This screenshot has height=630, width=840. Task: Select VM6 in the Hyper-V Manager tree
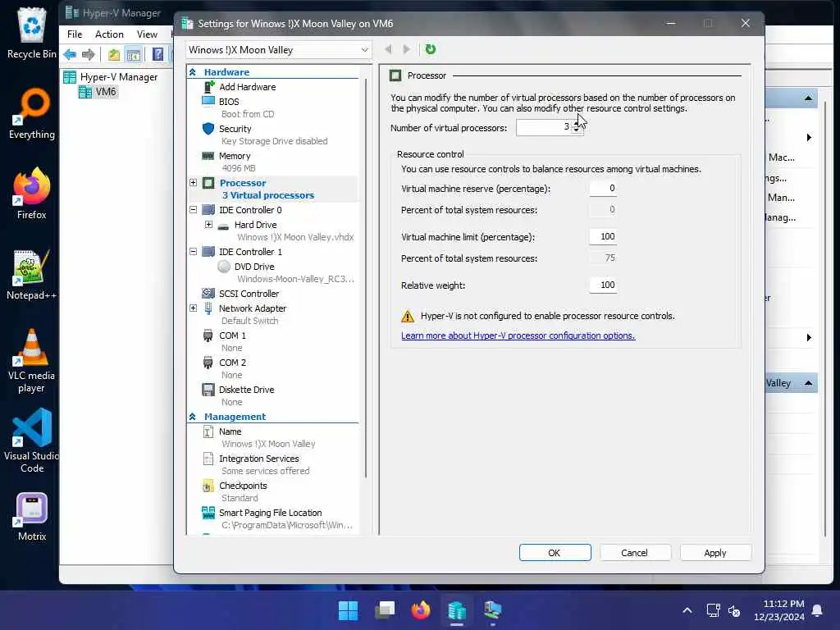coord(106,92)
